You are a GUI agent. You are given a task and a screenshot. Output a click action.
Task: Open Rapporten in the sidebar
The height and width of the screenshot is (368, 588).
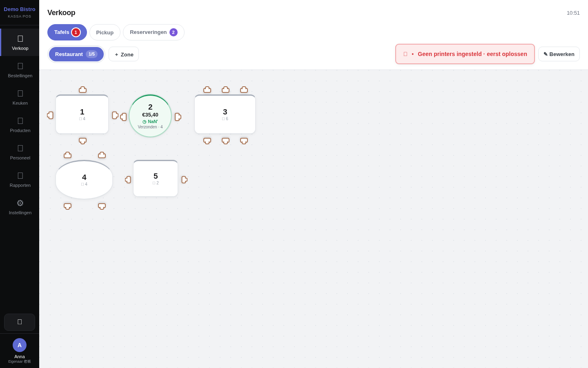pyautogui.click(x=20, y=180)
